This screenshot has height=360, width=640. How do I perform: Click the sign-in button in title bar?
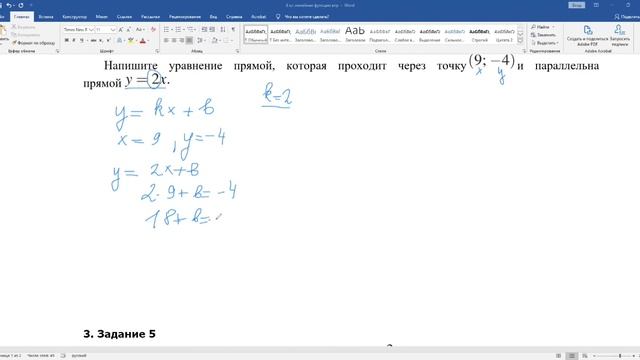tap(576, 5)
